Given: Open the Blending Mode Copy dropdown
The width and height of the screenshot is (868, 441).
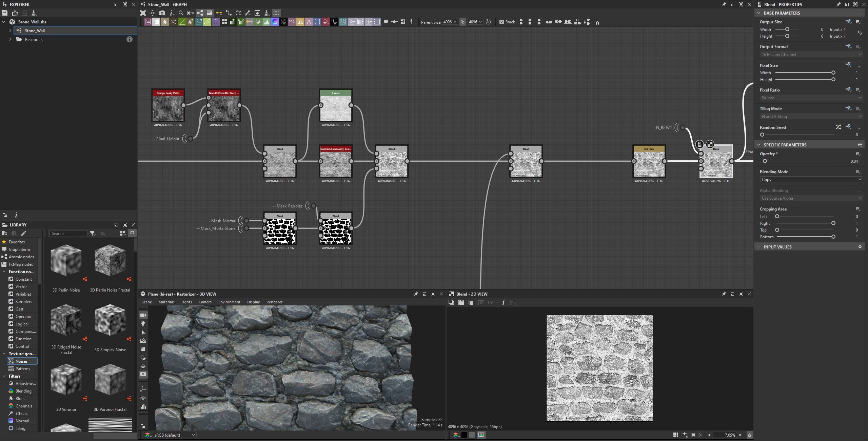Looking at the screenshot, I should [811, 180].
